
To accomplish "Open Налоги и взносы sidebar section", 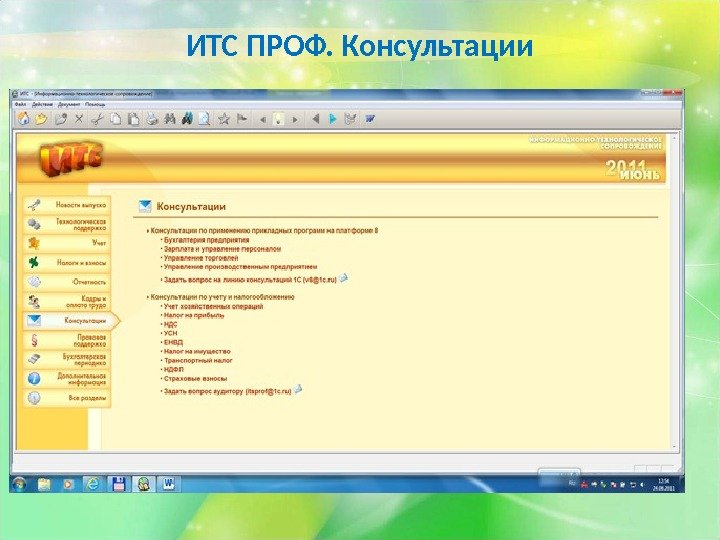I will coord(67,263).
